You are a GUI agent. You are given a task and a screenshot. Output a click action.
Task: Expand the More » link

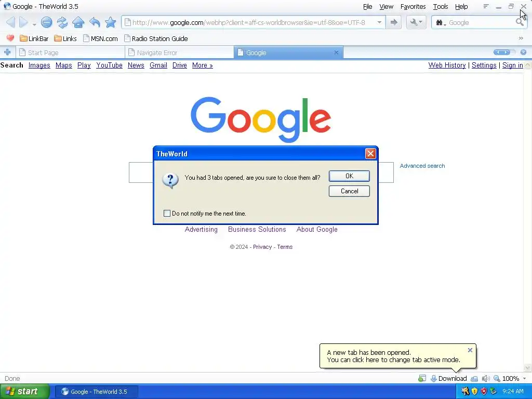coord(203,65)
